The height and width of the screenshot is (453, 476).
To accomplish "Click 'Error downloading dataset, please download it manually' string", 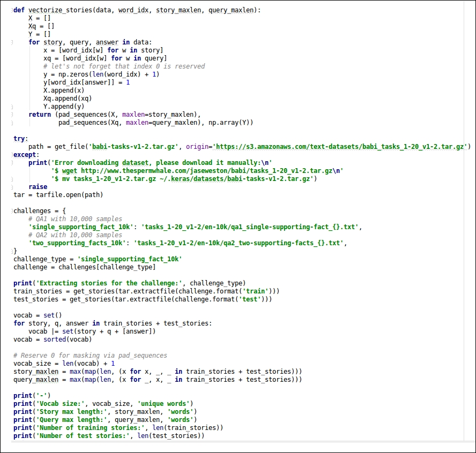I will [162, 163].
